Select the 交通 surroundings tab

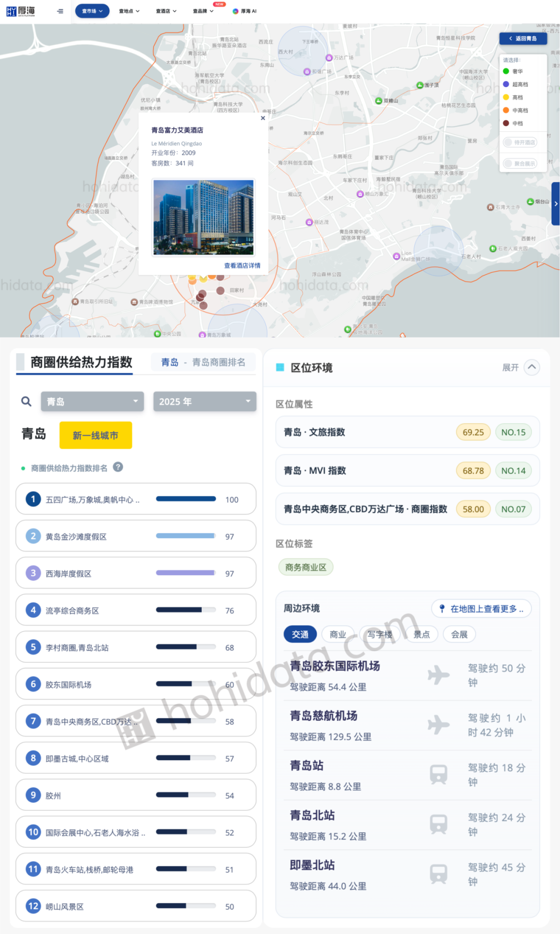300,634
